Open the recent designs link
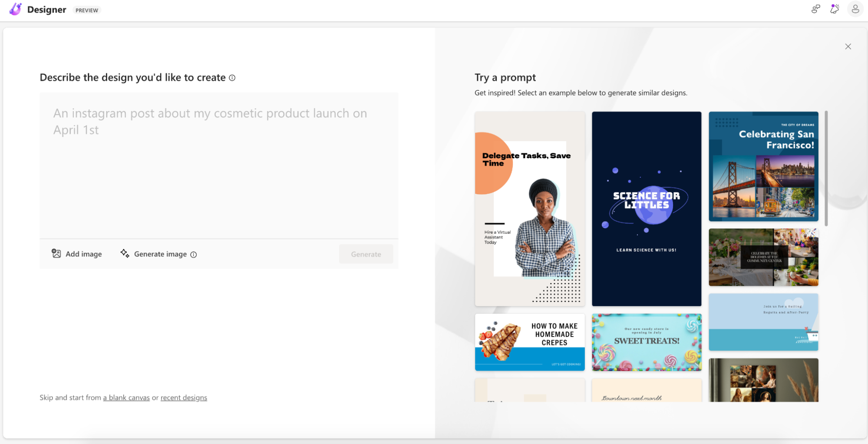This screenshot has width=868, height=444. coord(184,398)
